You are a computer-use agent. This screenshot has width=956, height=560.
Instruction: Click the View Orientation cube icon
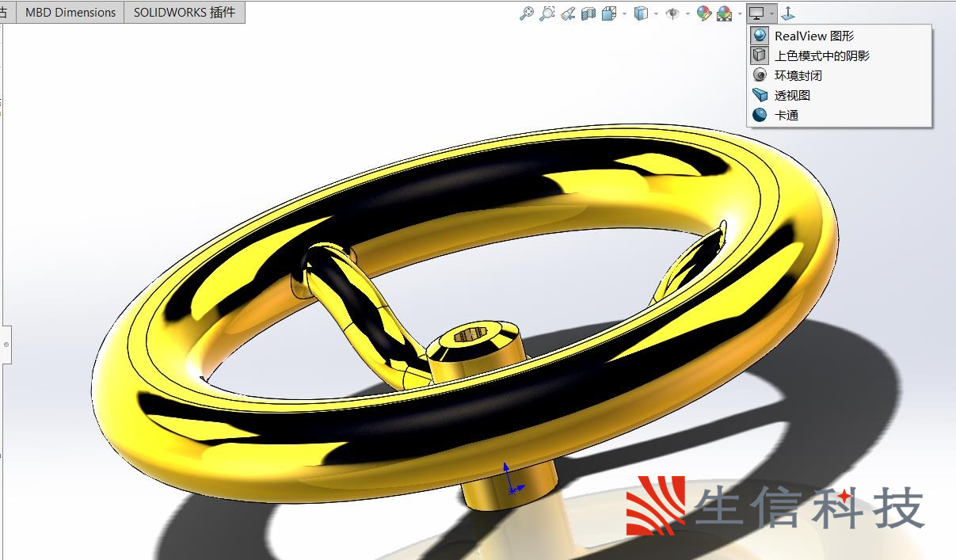point(608,13)
